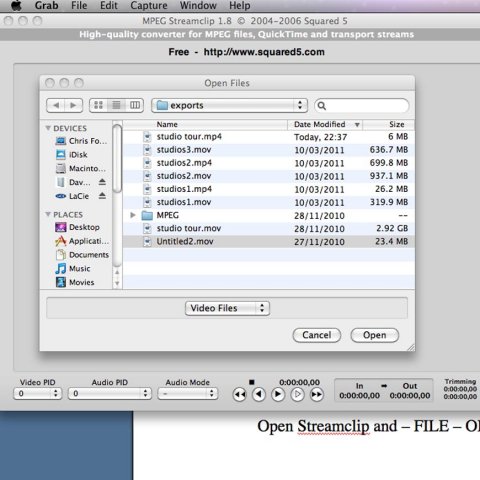
Task: Select the file studios1.mov
Action: click(x=269, y=202)
